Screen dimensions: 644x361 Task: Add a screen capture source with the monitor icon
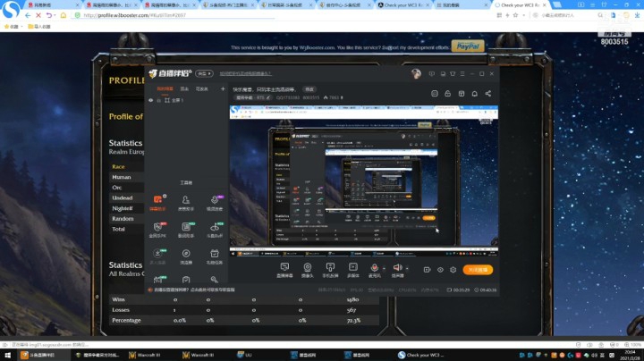click(284, 270)
